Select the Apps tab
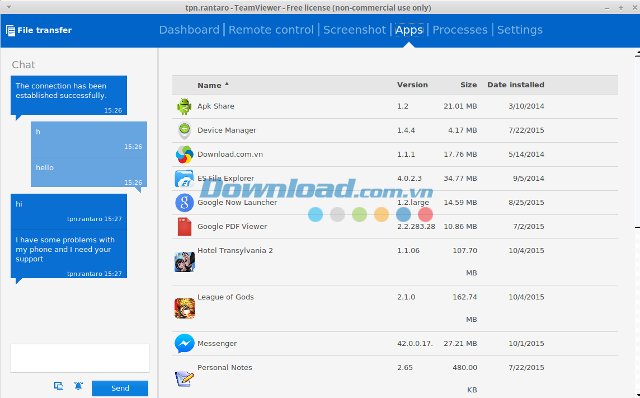Viewport: 640px width, 398px height. pos(409,30)
